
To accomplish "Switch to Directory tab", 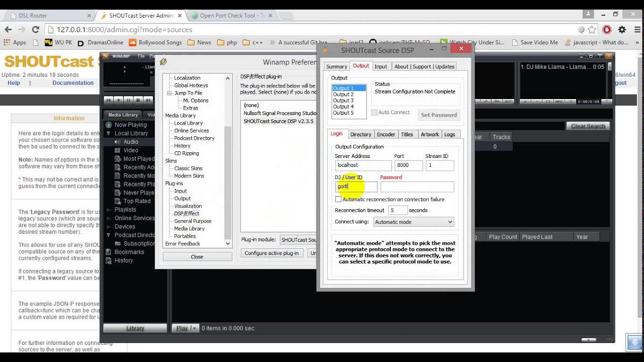I will 361,134.
